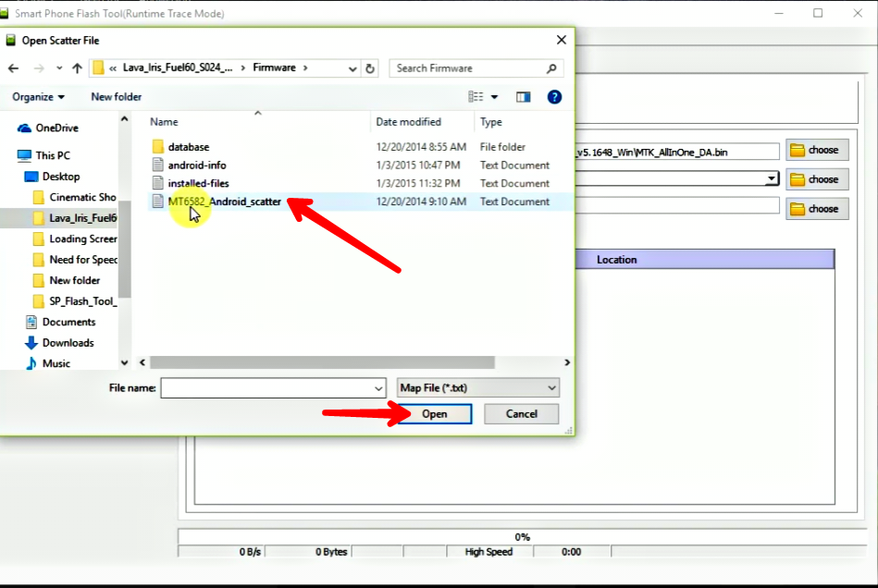
Task: Click the Refresh icon next to the address bar
Action: (x=370, y=67)
